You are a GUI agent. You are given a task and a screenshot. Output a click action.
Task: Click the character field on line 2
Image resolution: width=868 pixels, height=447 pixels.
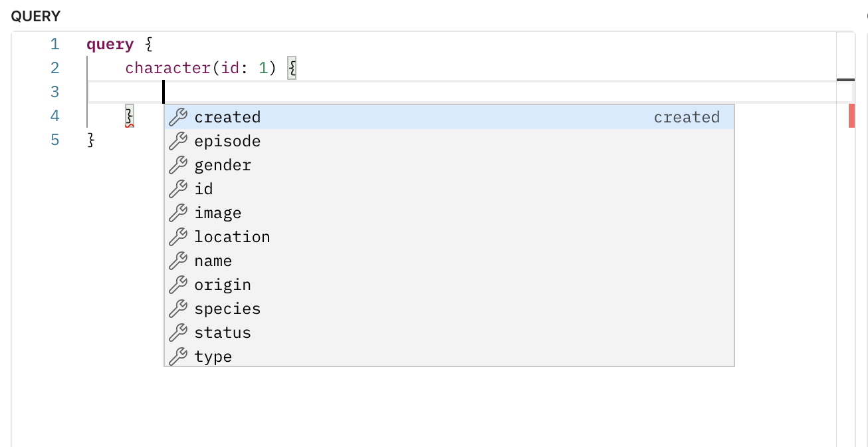point(167,69)
